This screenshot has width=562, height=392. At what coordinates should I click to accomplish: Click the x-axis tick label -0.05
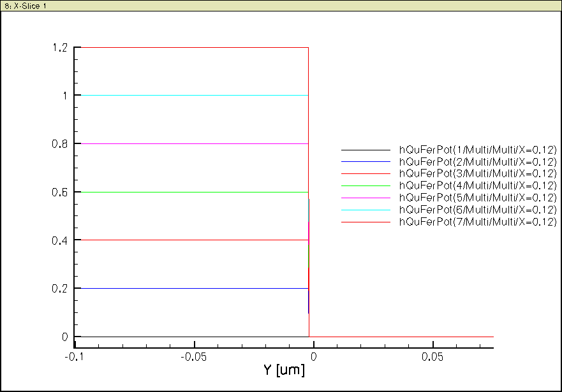pyautogui.click(x=193, y=357)
